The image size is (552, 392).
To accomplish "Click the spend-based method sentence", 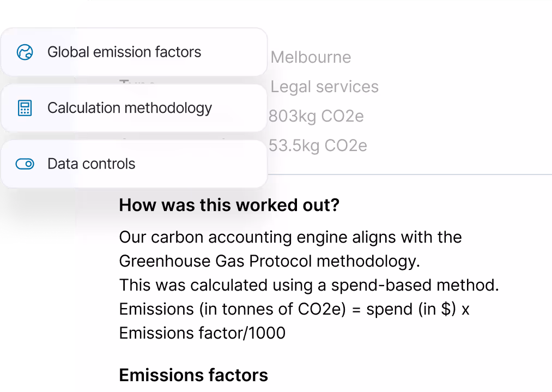I will click(x=308, y=285).
